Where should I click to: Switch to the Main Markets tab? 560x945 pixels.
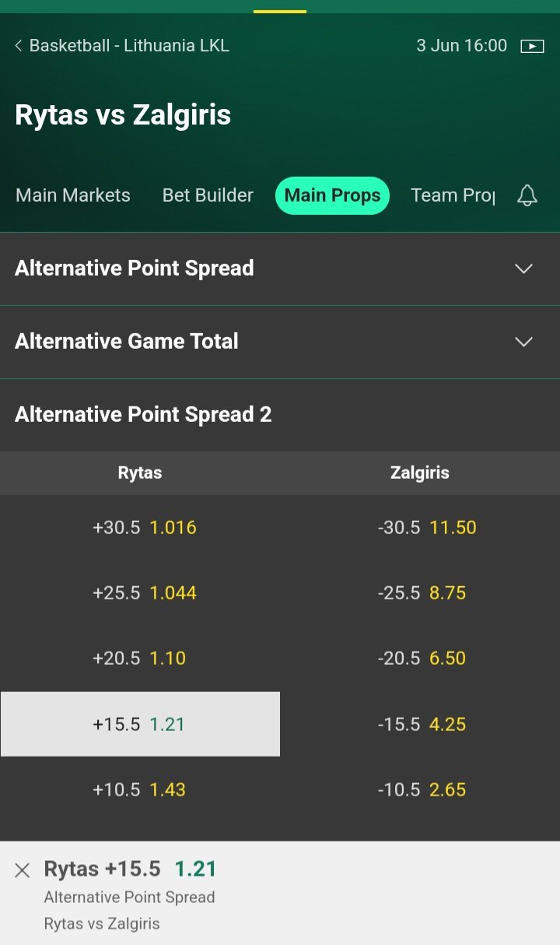click(73, 195)
